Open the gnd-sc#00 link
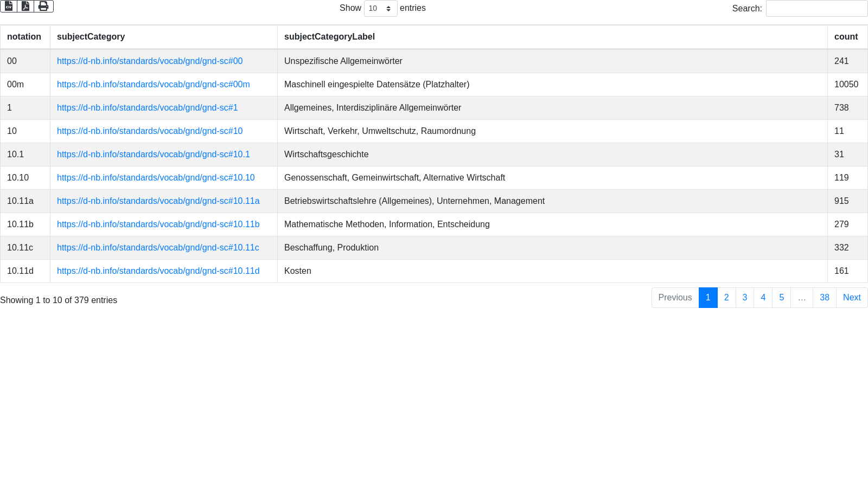This screenshot has width=868, height=488. tap(150, 61)
